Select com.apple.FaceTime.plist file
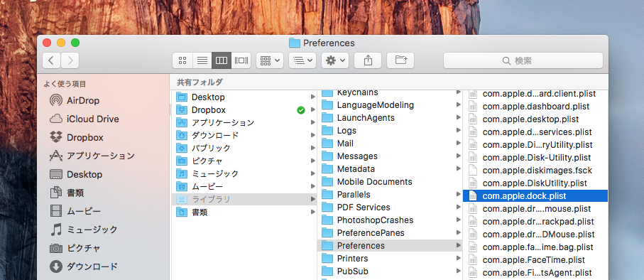The width and height of the screenshot is (644, 280). 535,260
